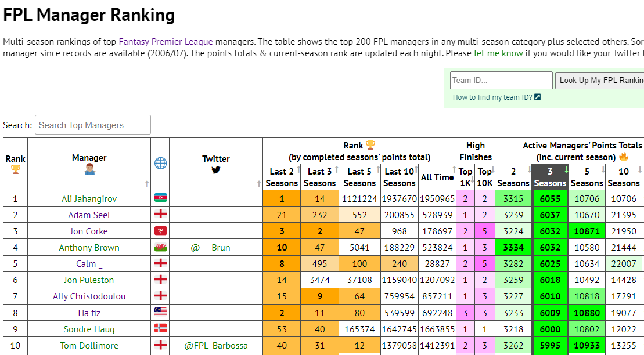Click the fire icon in Active Managers' Points header

click(624, 157)
